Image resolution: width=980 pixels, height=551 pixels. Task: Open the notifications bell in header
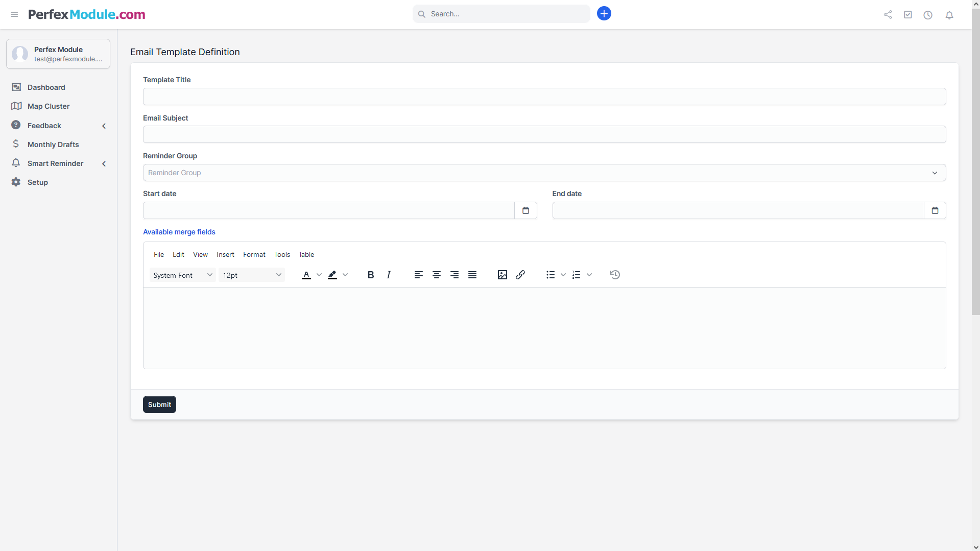coord(949,15)
